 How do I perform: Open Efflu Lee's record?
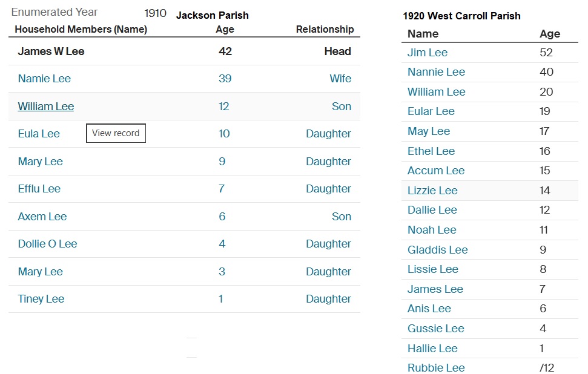pos(39,189)
